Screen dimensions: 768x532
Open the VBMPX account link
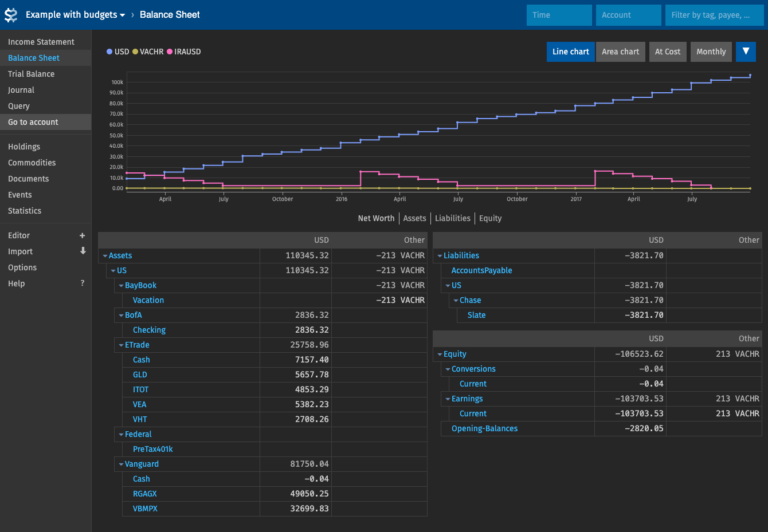145,509
